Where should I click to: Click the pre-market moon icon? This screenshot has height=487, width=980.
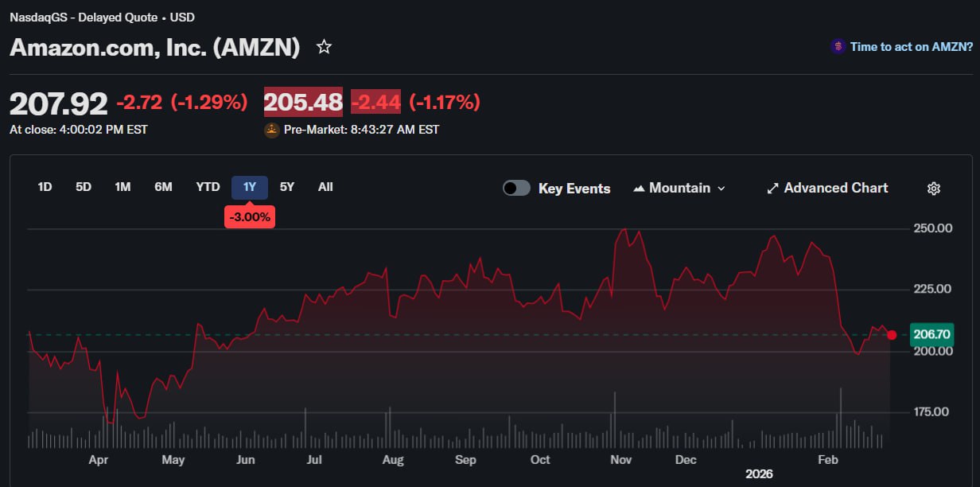(272, 129)
